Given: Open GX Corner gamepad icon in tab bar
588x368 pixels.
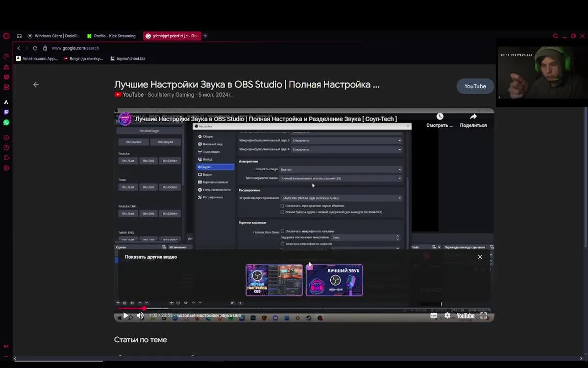Looking at the screenshot, I should 19,36.
